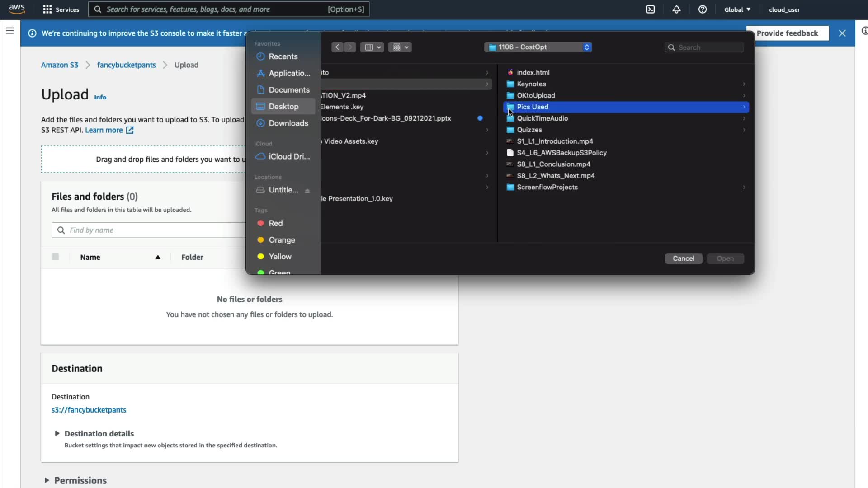Image resolution: width=868 pixels, height=488 pixels.
Task: Click the notifications bell icon
Action: tap(676, 9)
